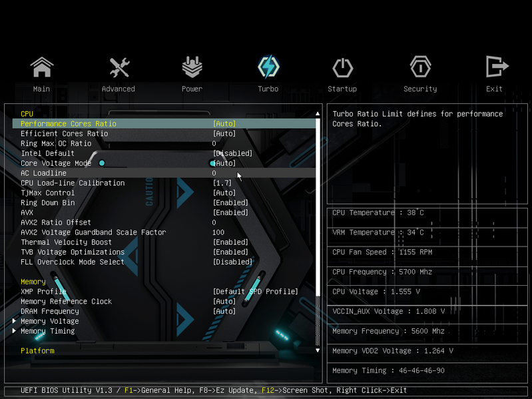Viewport: 532px width, 399px height.
Task: Select the Turbo lightning bolt icon
Action: coord(268,67)
